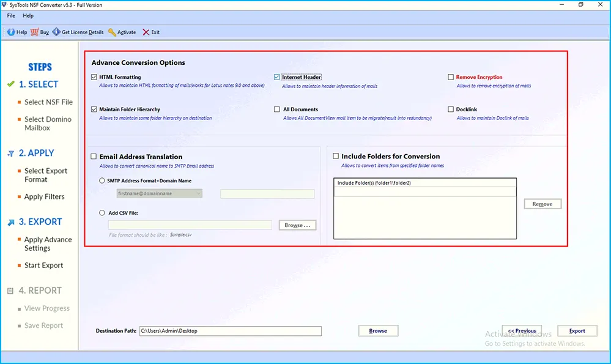The width and height of the screenshot is (611, 364).
Task: Open the File menu
Action: point(11,15)
